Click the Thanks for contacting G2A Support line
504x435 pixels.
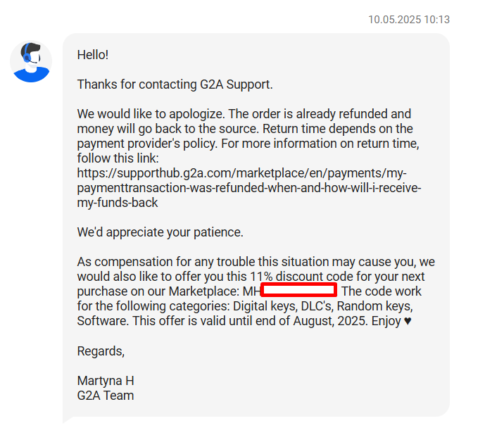point(175,84)
